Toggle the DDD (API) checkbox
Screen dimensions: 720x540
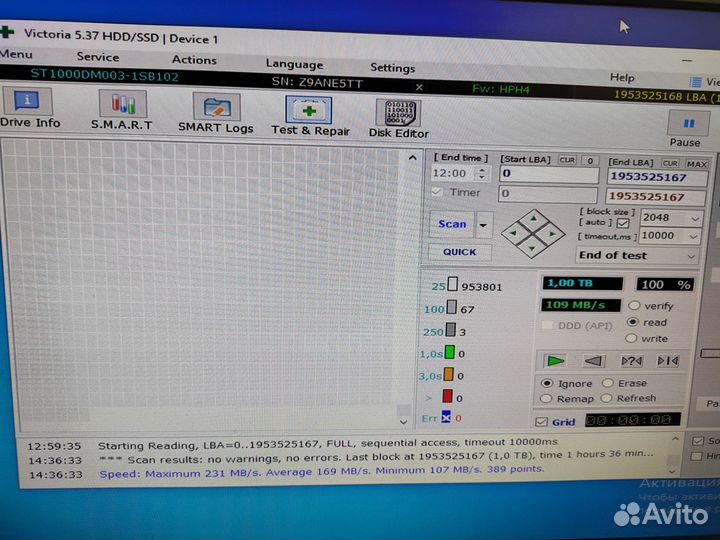tap(547, 326)
